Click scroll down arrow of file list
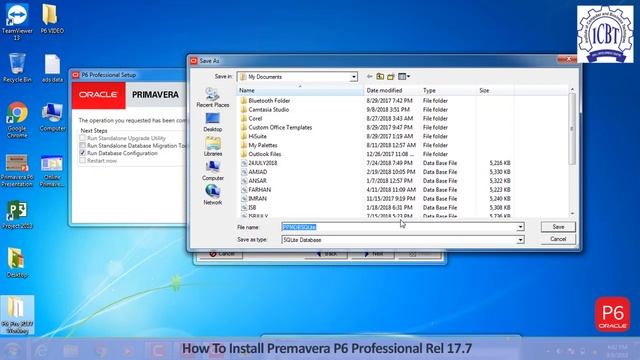 click(572, 213)
